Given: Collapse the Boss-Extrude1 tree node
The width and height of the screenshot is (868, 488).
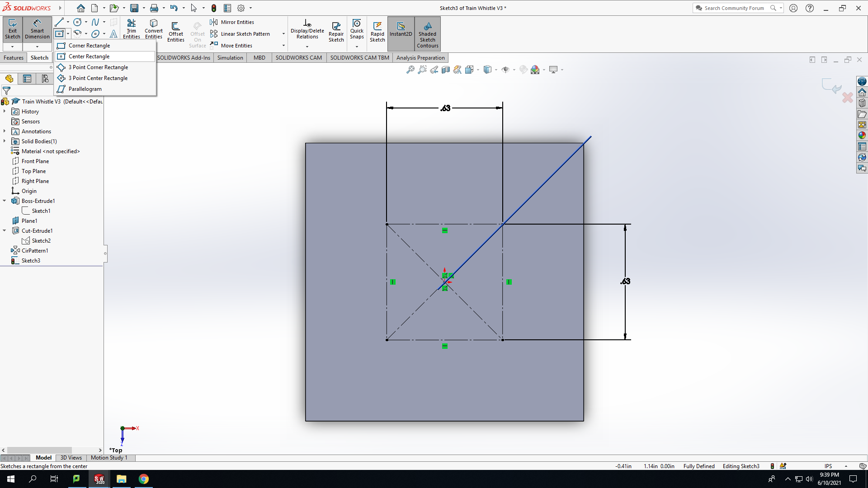Looking at the screenshot, I should point(5,201).
